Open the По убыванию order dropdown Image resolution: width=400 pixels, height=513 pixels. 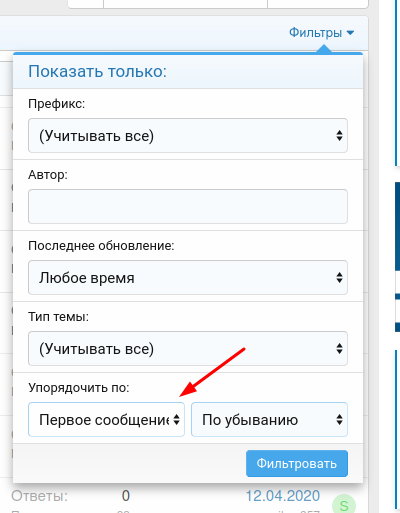pos(269,420)
